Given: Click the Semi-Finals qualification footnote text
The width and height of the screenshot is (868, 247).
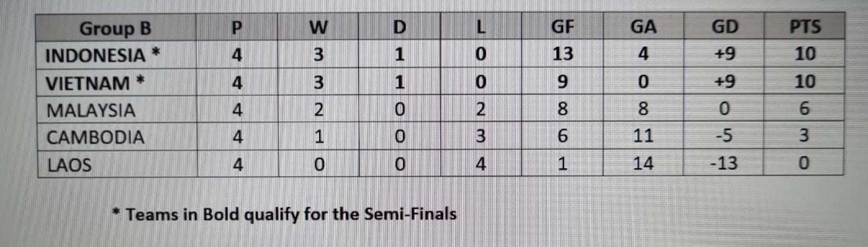Looking at the screenshot, I should 285,214.
